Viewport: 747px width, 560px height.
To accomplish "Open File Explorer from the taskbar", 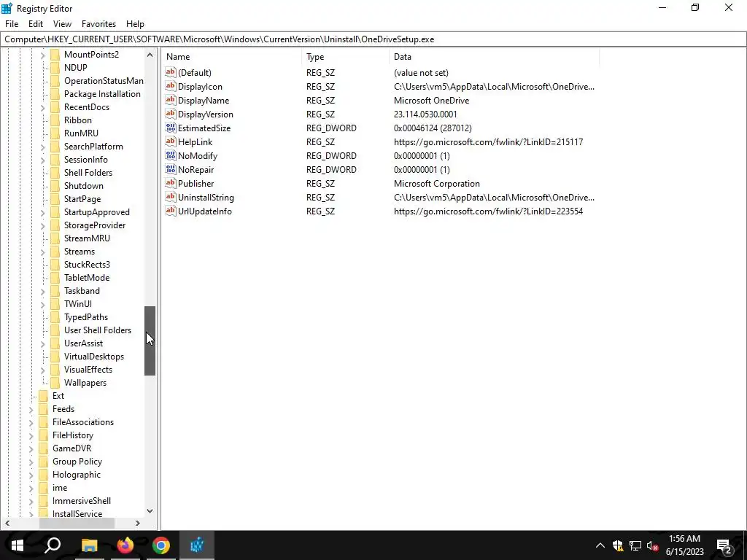I will pos(89,545).
